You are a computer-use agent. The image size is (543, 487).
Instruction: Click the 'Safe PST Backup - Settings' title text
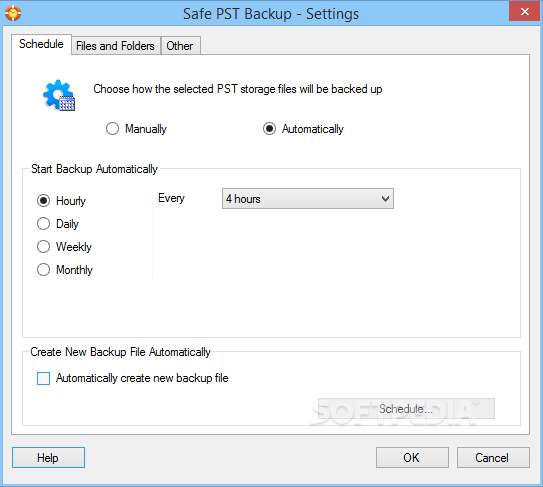(x=271, y=14)
